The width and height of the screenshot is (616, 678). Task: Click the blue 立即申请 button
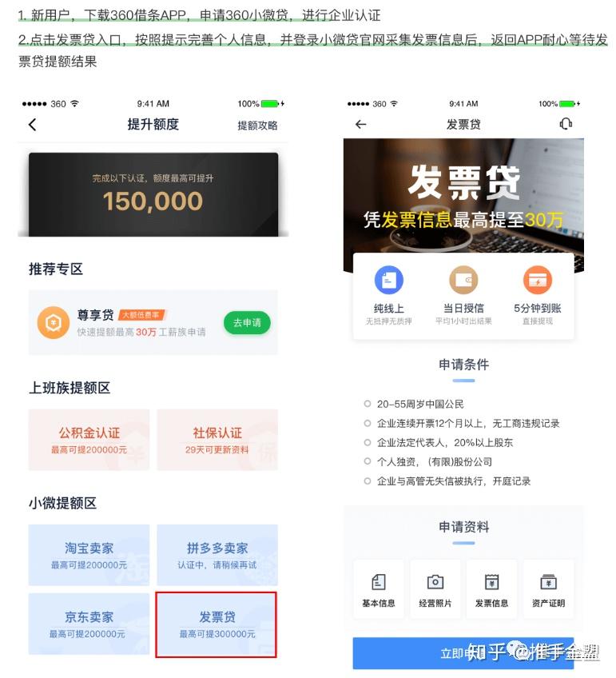pos(463,653)
